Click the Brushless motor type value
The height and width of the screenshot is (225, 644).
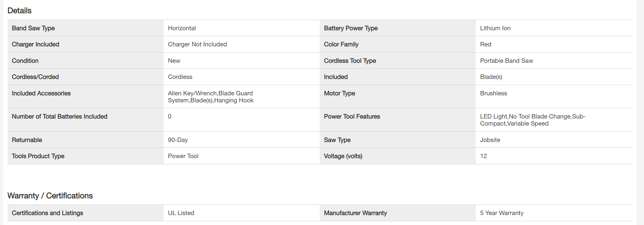coord(493,93)
